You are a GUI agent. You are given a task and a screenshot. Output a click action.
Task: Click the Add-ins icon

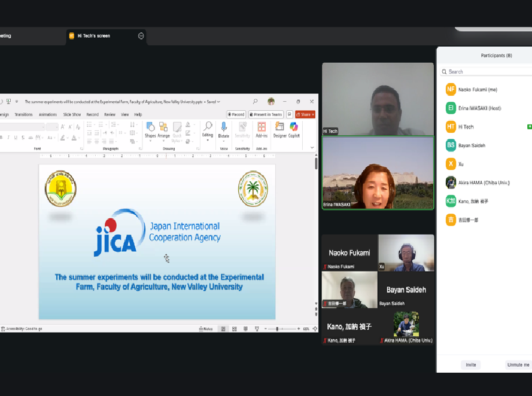262,127
